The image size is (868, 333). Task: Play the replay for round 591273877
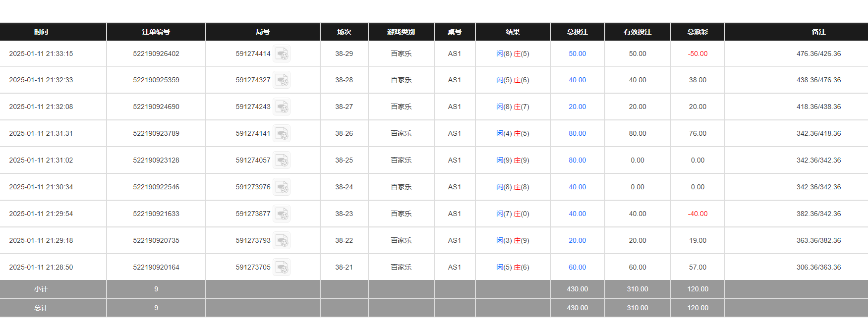point(282,214)
